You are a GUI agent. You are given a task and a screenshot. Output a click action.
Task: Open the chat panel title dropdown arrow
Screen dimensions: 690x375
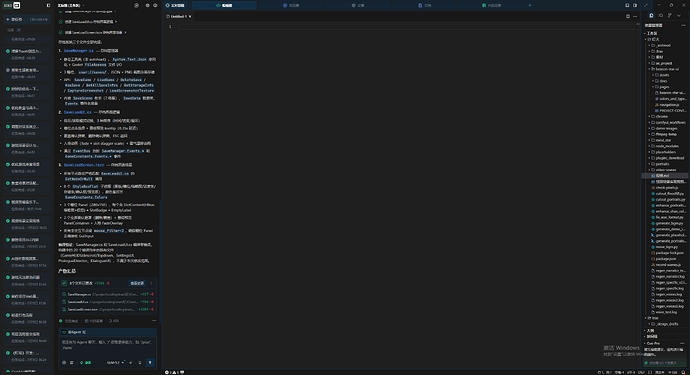point(83,6)
